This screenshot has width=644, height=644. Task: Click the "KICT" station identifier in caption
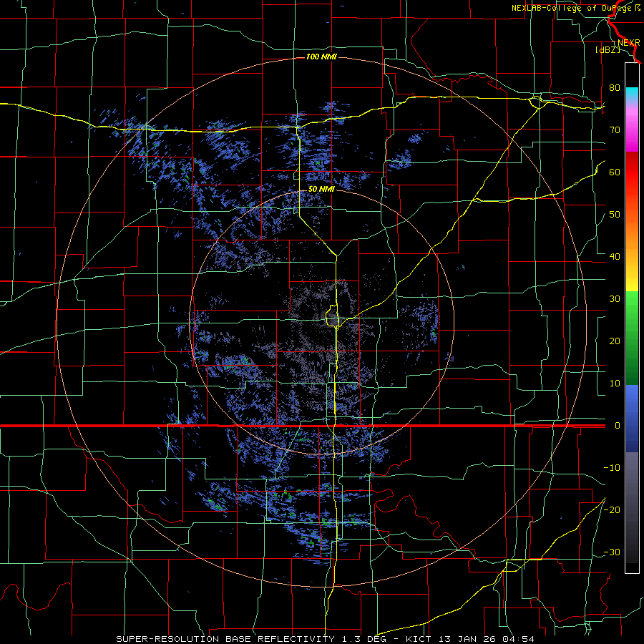418,639
